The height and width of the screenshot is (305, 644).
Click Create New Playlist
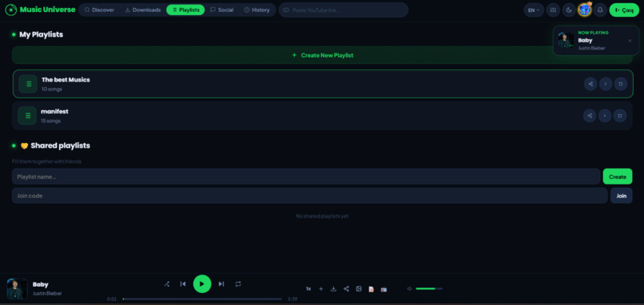[323, 55]
